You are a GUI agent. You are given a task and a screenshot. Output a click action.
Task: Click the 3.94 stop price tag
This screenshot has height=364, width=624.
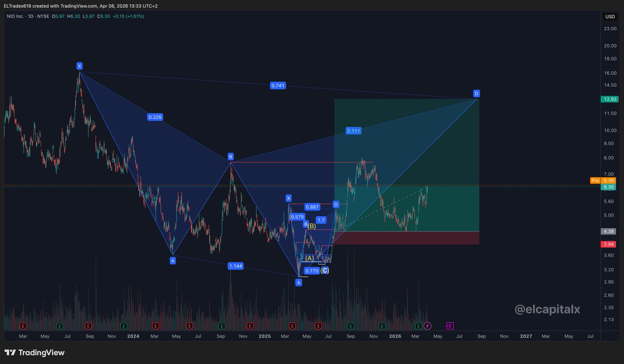pyautogui.click(x=608, y=244)
